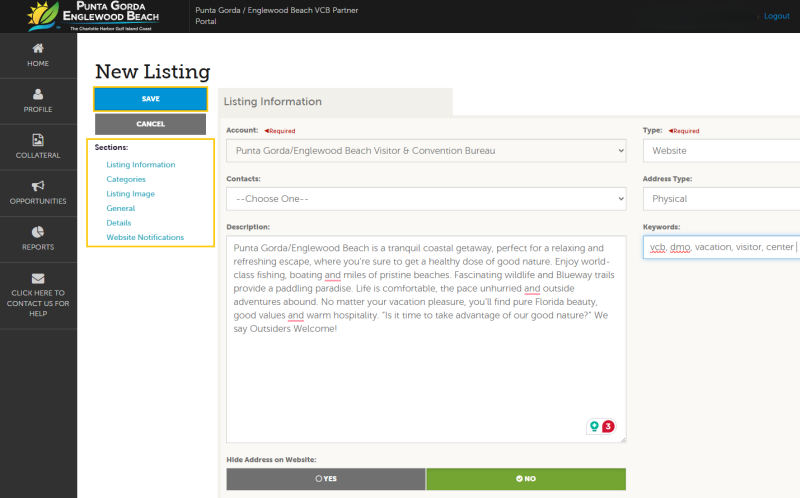Jump to Website Notifications section
The width and height of the screenshot is (800, 498).
145,237
